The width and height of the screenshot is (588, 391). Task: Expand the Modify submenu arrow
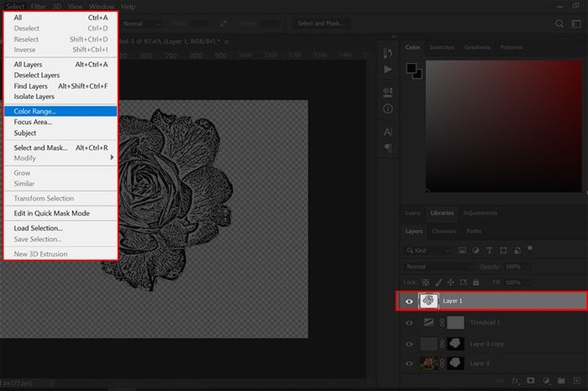pyautogui.click(x=112, y=158)
